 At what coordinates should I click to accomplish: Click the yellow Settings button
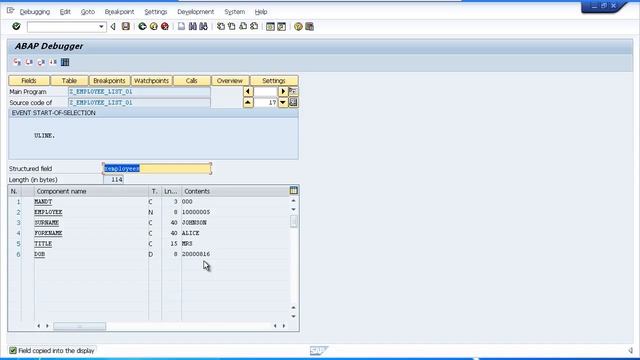pos(274,80)
